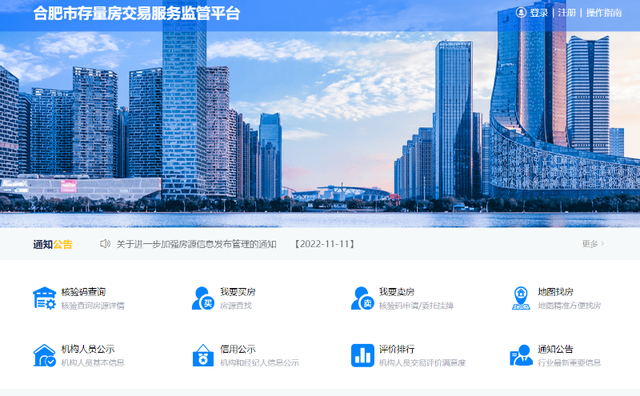This screenshot has height=396, width=640.
Task: Click the 机构人员公示 house check icon
Action: click(44, 355)
